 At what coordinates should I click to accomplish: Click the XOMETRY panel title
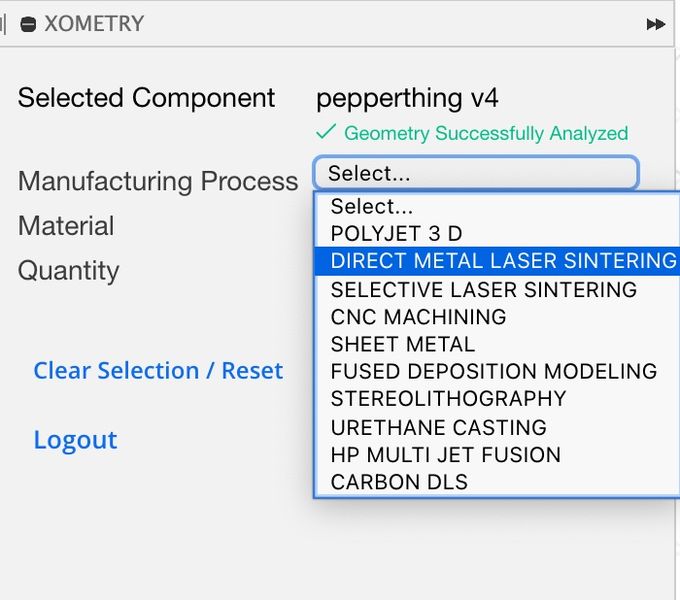coord(93,24)
